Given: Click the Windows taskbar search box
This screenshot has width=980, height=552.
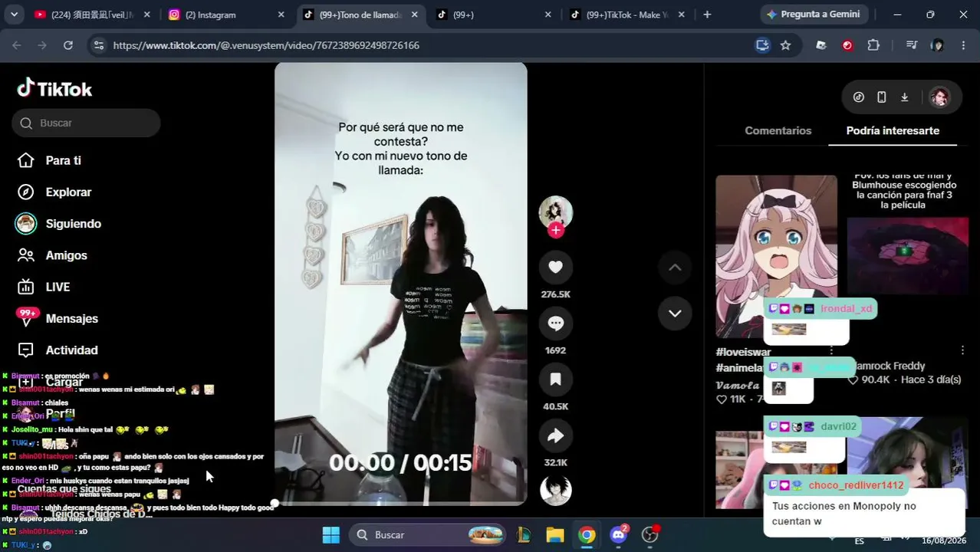Looking at the screenshot, I should pos(428,534).
